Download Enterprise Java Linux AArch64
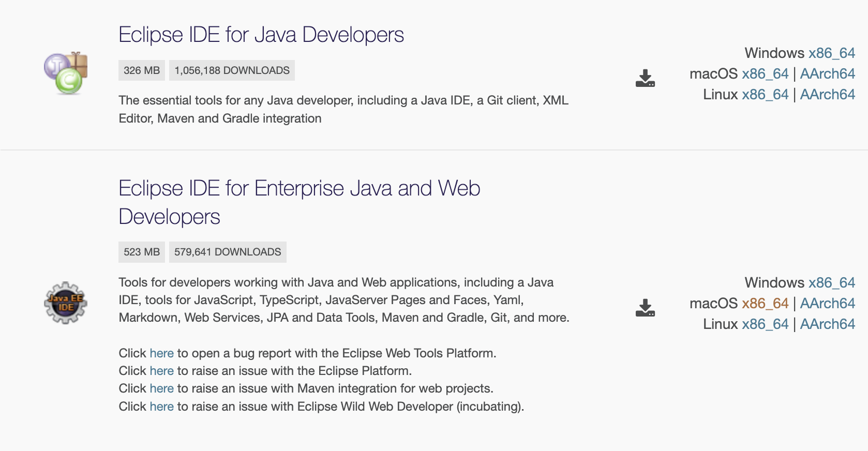Viewport: 868px width, 451px height. coord(828,324)
